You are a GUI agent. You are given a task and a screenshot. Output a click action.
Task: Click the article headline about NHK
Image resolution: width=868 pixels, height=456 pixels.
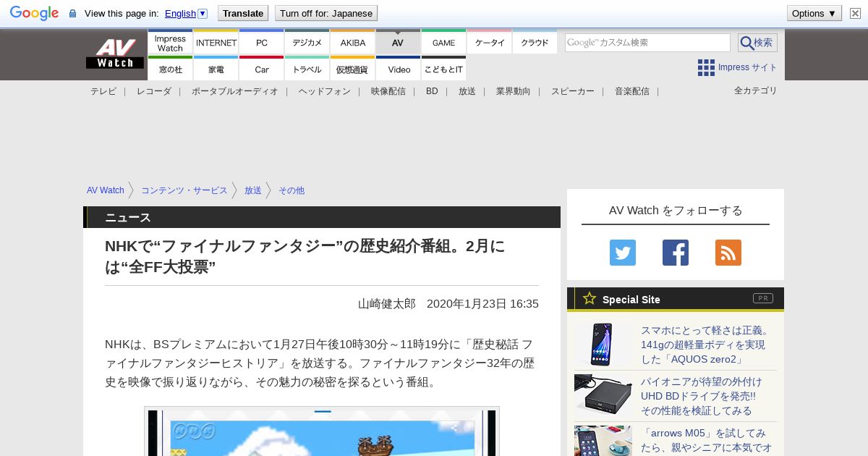pyautogui.click(x=305, y=256)
